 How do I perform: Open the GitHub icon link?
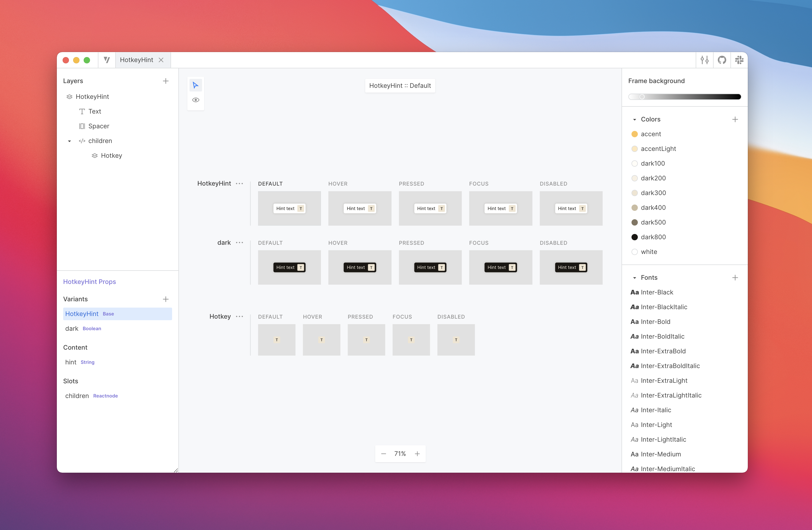click(x=722, y=60)
